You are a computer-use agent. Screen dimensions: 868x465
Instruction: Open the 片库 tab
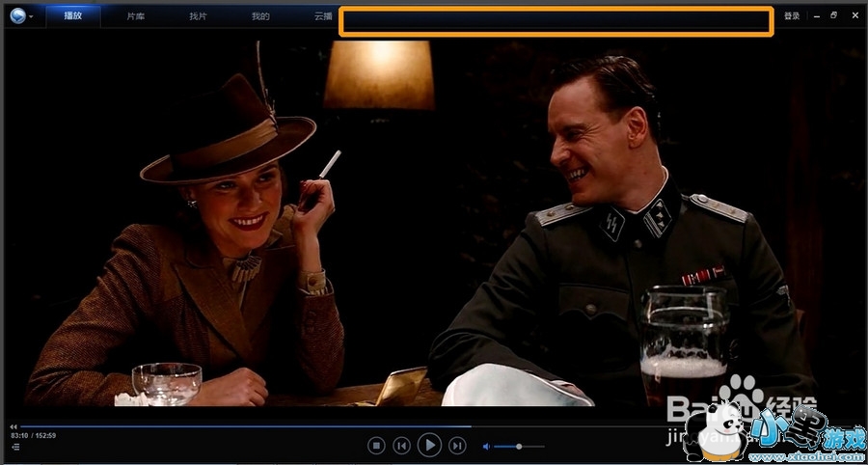click(x=136, y=16)
